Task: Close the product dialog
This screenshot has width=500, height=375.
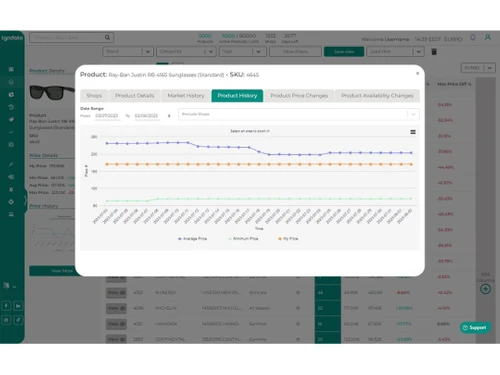Action: pos(417,73)
